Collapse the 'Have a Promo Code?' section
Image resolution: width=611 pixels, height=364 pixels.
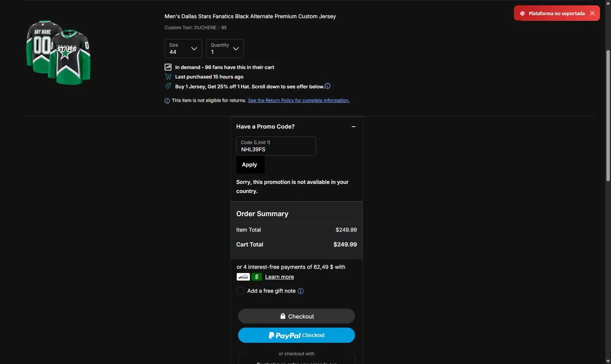pyautogui.click(x=353, y=127)
